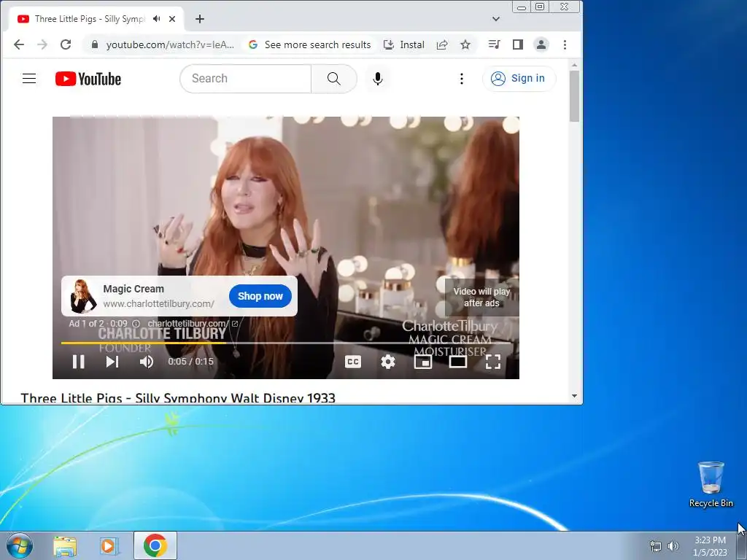Open Windows Media Player taskbar icon
This screenshot has height=560, width=747.
(109, 545)
